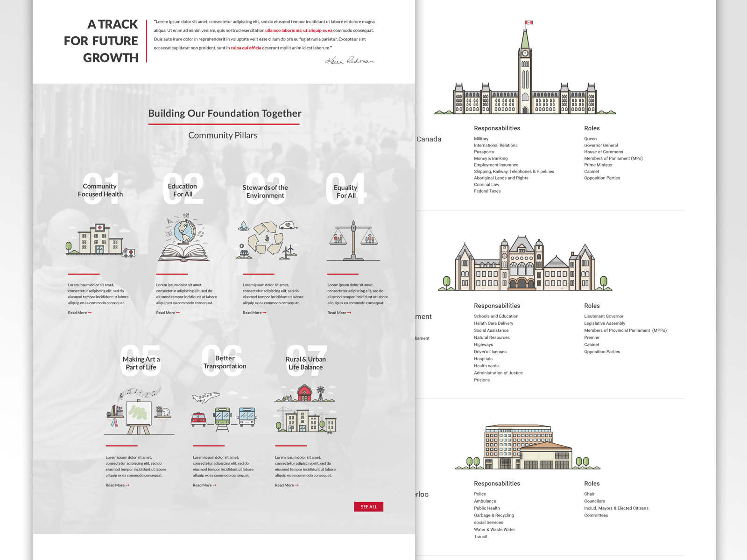Open Read More under Rural & Urban Life Balance

click(286, 485)
